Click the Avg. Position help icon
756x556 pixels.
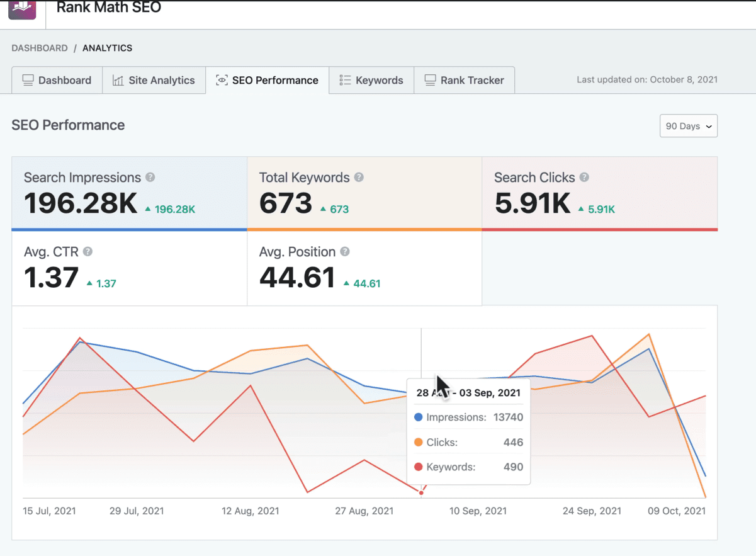(345, 252)
